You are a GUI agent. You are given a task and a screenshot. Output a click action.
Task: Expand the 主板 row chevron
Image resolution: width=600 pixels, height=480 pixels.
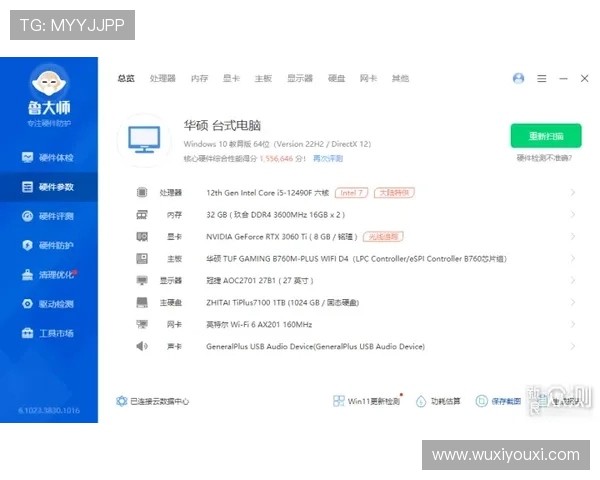coord(572,259)
